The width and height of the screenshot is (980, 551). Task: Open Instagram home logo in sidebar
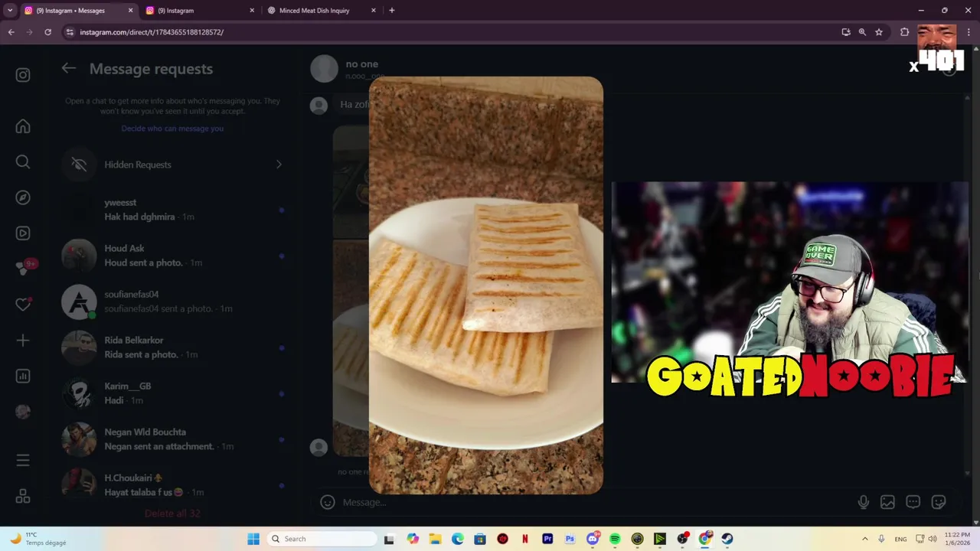pos(23,75)
